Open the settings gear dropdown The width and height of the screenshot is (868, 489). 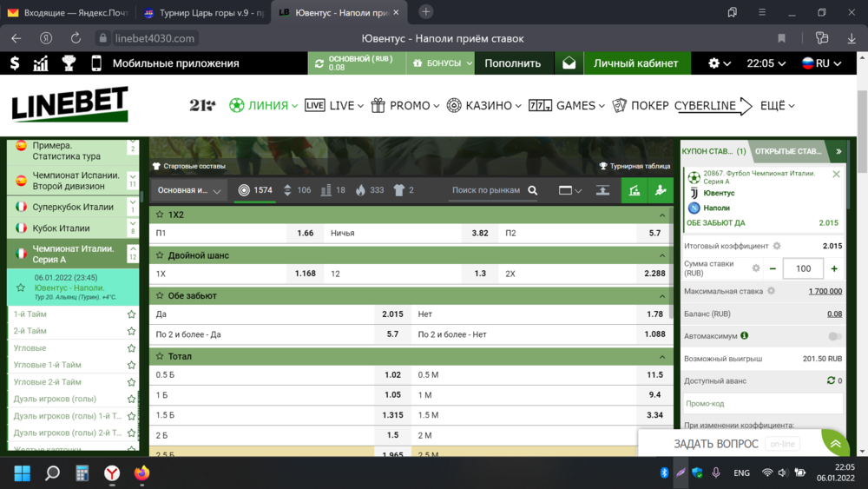[x=719, y=63]
